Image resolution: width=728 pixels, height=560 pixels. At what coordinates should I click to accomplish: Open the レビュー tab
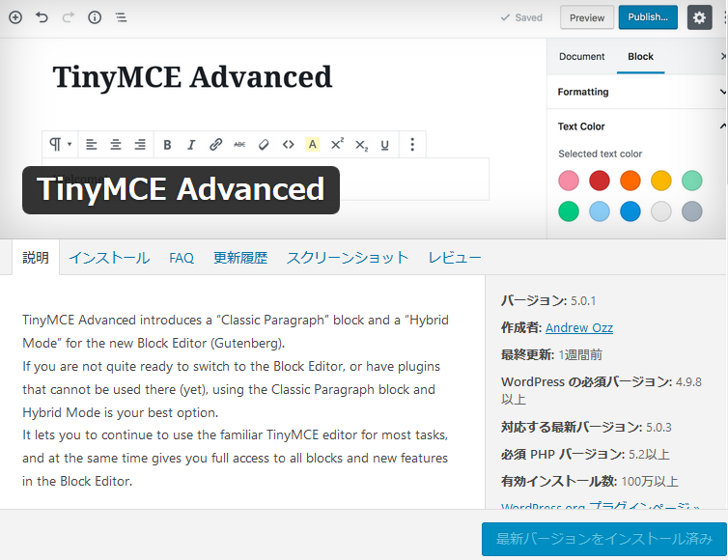(x=455, y=258)
